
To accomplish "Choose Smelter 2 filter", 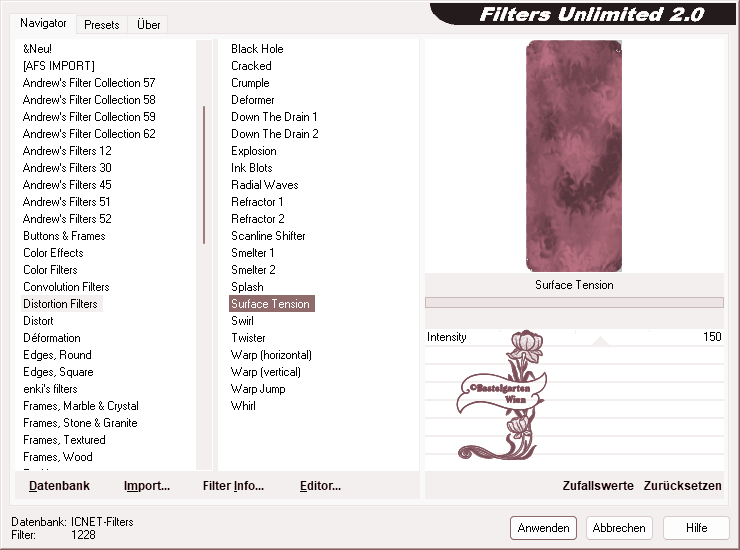I will [253, 270].
